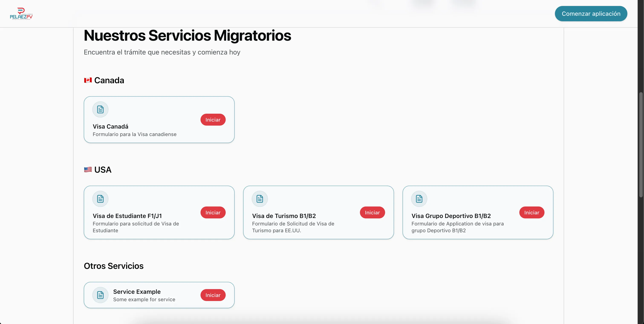This screenshot has width=644, height=324.
Task: Click the document icon on Service Example card
Action: point(100,295)
